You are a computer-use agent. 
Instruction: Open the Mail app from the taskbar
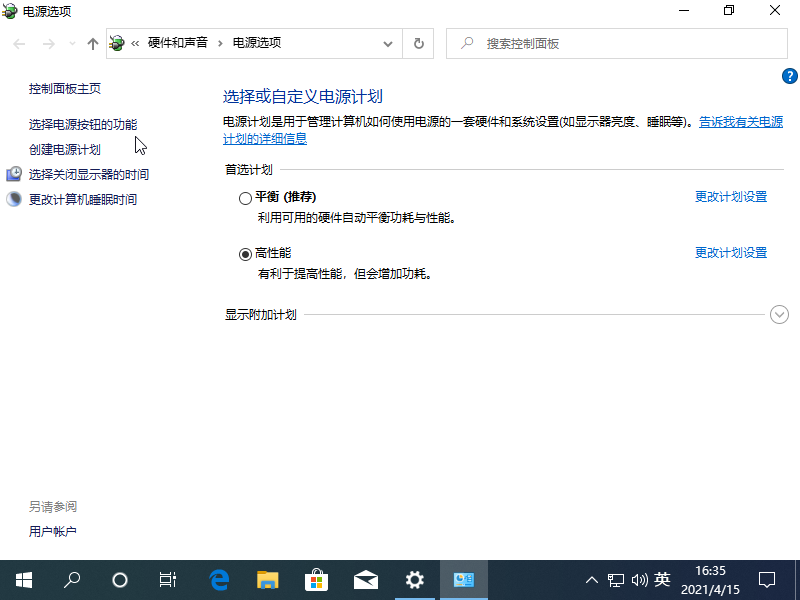point(365,580)
